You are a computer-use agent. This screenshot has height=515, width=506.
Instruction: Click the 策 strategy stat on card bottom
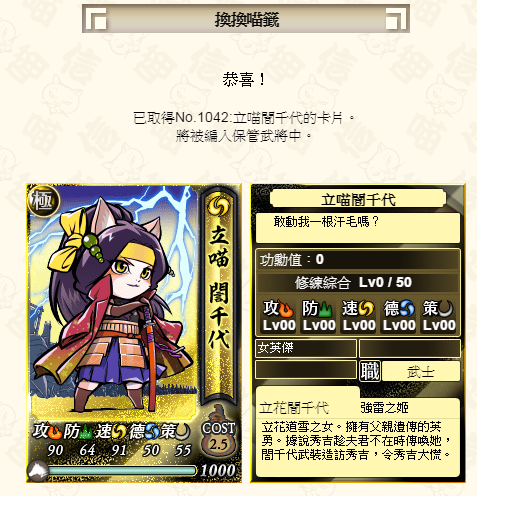pos(175,439)
